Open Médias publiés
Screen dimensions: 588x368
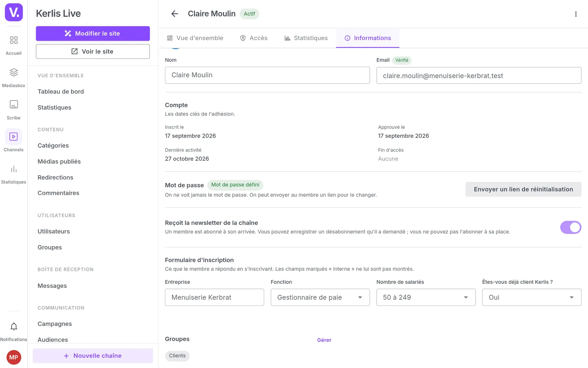point(59,161)
